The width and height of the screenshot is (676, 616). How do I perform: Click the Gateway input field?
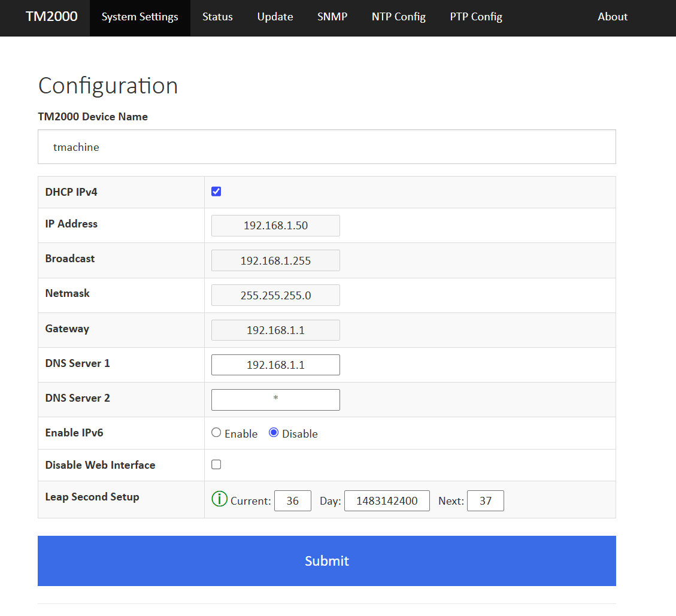(x=275, y=330)
